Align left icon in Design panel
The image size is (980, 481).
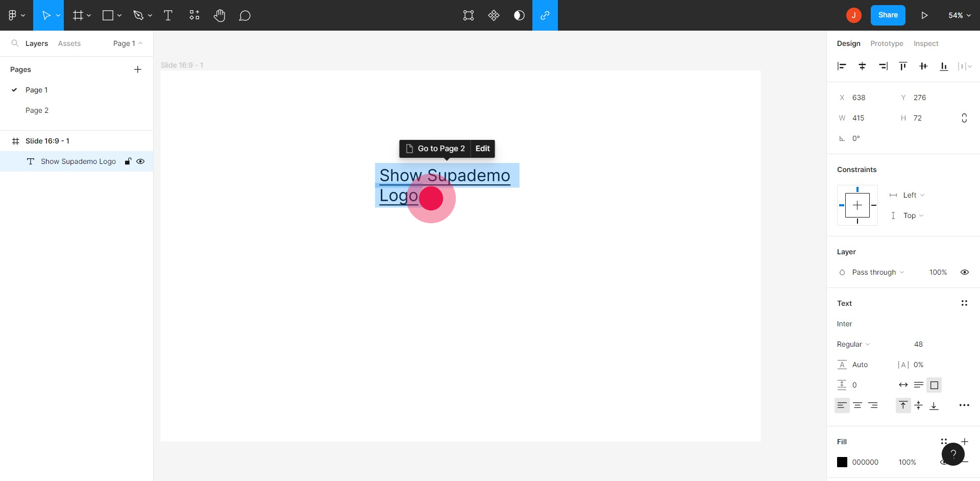(x=842, y=66)
